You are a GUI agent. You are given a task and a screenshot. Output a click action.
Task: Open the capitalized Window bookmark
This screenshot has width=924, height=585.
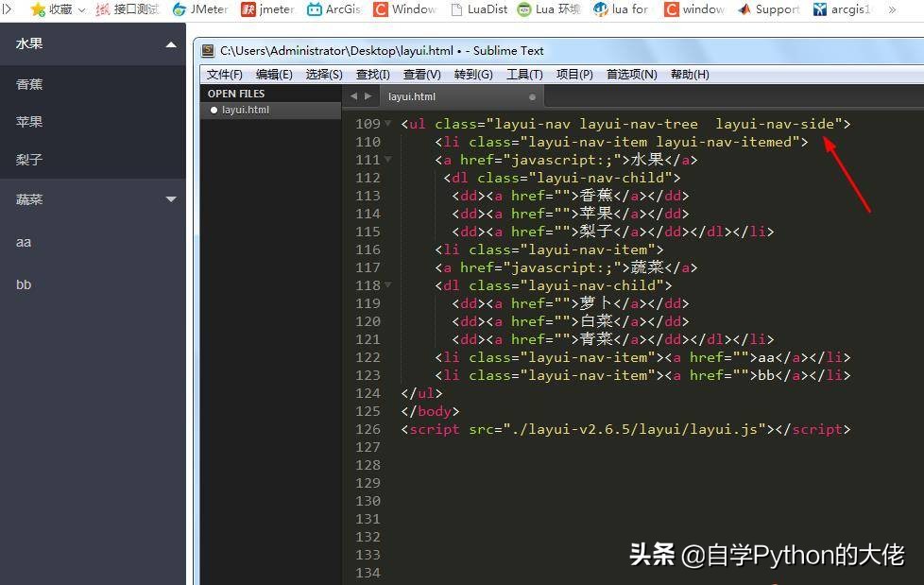click(404, 9)
